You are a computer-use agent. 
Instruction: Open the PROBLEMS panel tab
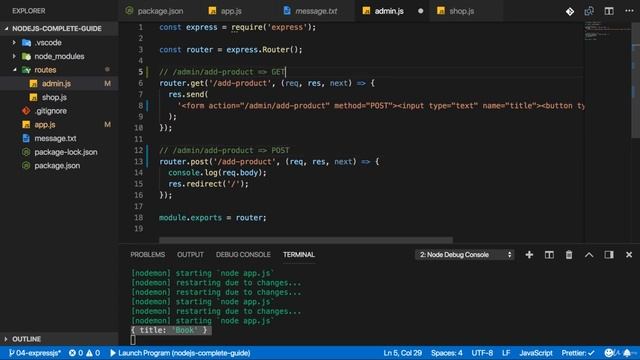click(x=148, y=255)
